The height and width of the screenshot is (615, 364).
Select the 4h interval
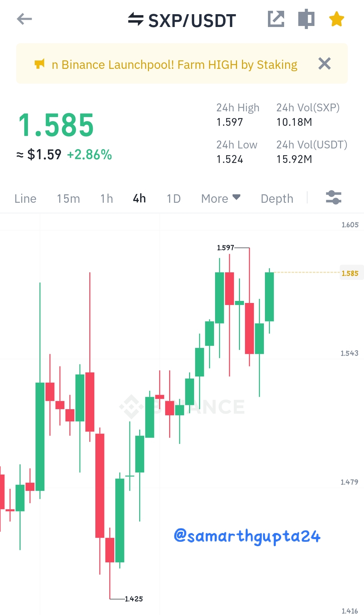(140, 198)
